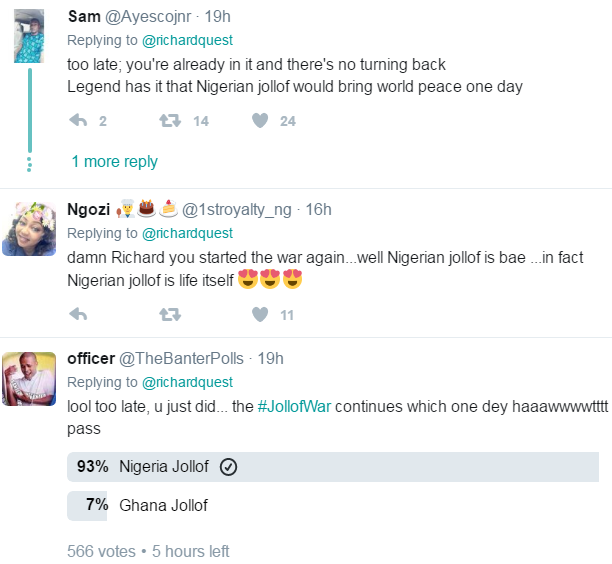Viewport: 612px width, 564px height.
Task: Retweet Ngozi's jollof tweet
Action: coord(170,314)
